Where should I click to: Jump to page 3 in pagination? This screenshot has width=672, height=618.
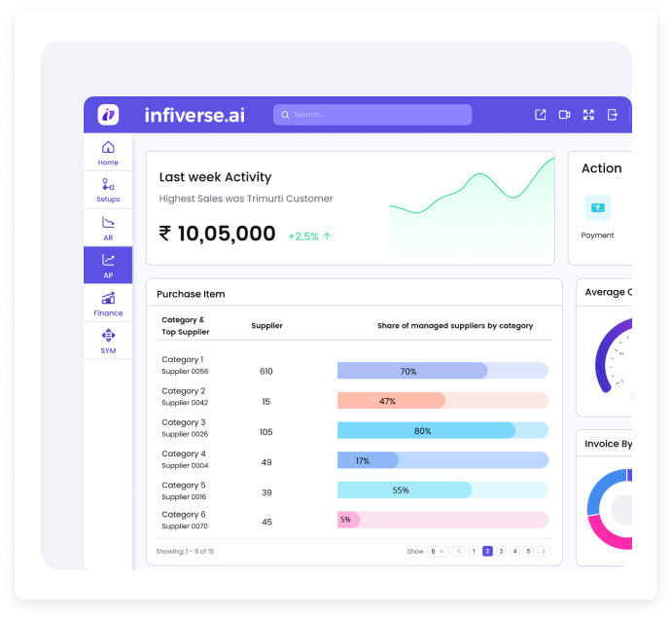click(501, 551)
